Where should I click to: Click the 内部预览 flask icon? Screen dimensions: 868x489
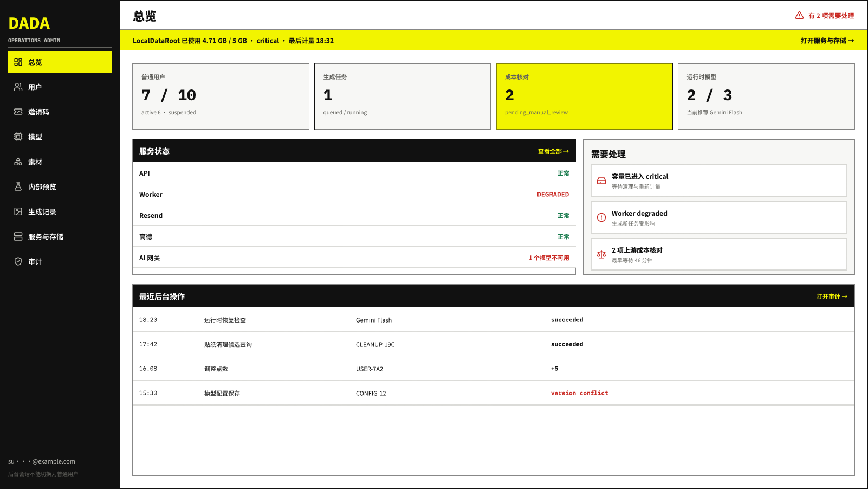click(x=18, y=186)
